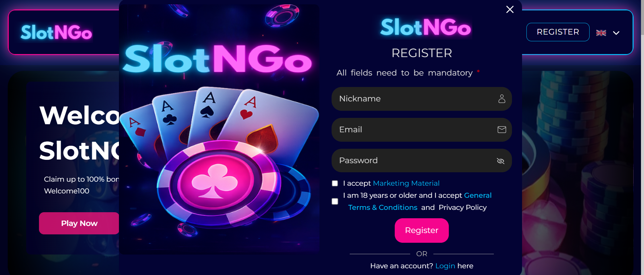The image size is (644, 275).
Task: Open General Terms & Conditions link
Action: (x=420, y=201)
